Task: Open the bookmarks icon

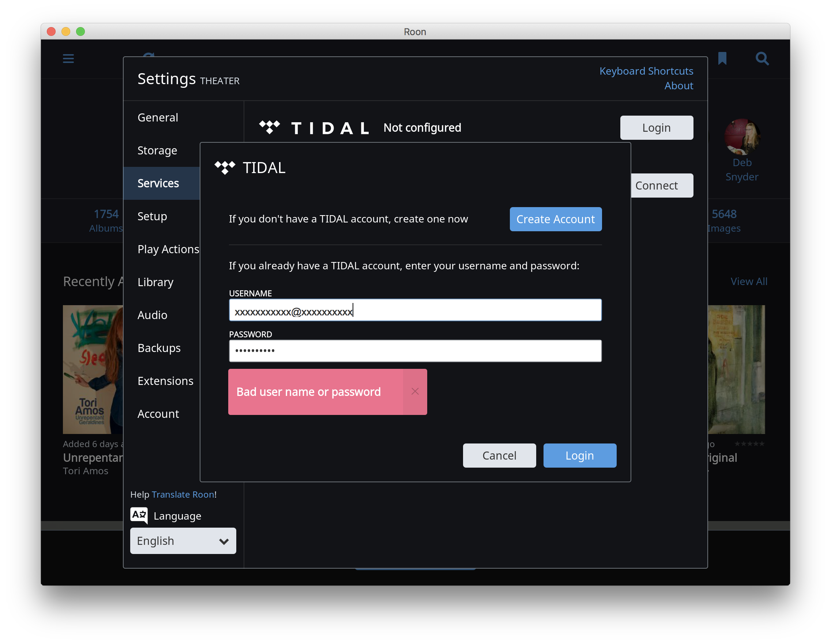Action: [722, 59]
